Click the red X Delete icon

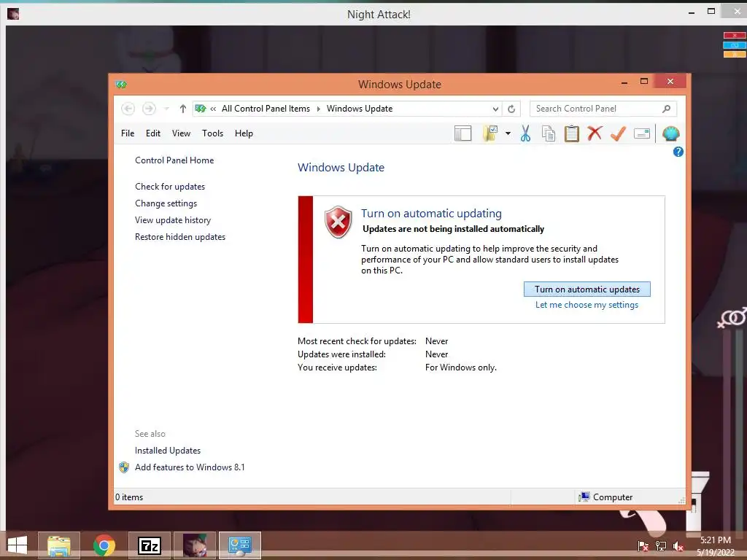click(x=595, y=133)
